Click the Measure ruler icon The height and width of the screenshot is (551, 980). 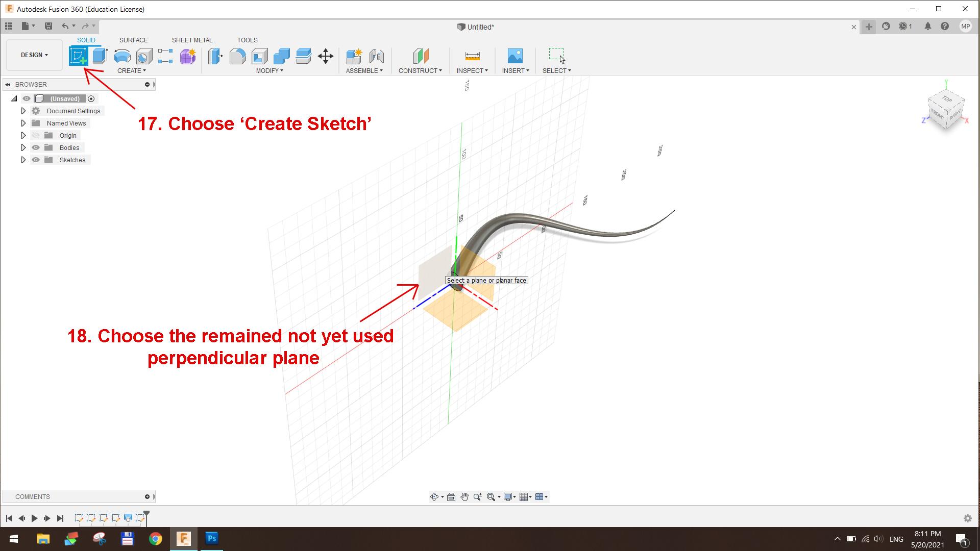(472, 56)
